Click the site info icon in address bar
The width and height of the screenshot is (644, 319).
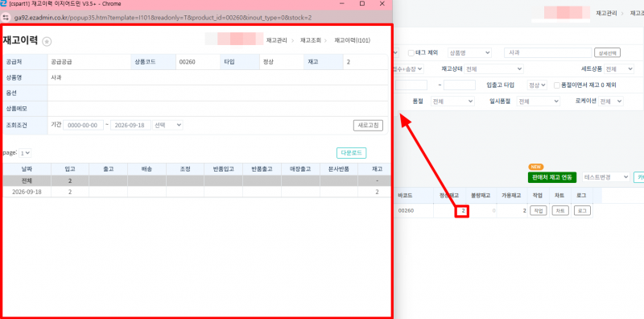coord(6,18)
